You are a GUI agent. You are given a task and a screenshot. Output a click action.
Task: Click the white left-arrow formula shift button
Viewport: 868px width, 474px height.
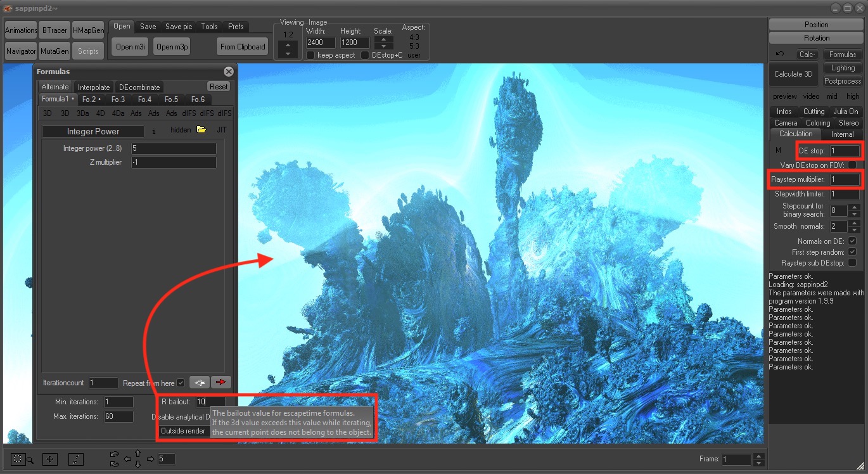click(x=200, y=382)
